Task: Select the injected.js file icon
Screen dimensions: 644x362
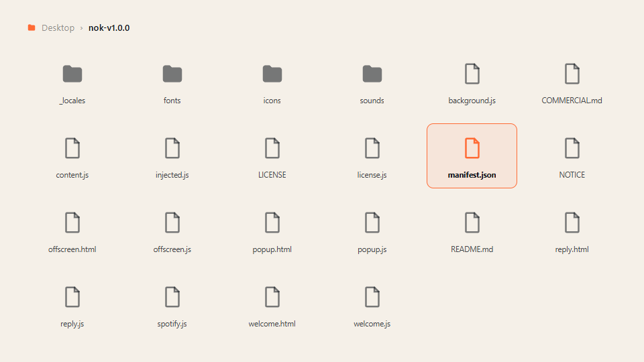Action: click(x=172, y=148)
